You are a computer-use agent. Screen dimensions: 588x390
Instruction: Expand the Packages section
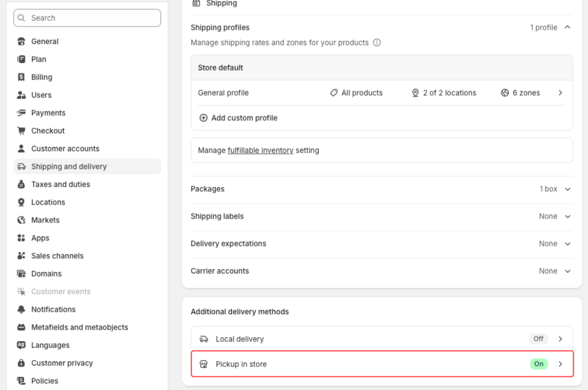[567, 189]
